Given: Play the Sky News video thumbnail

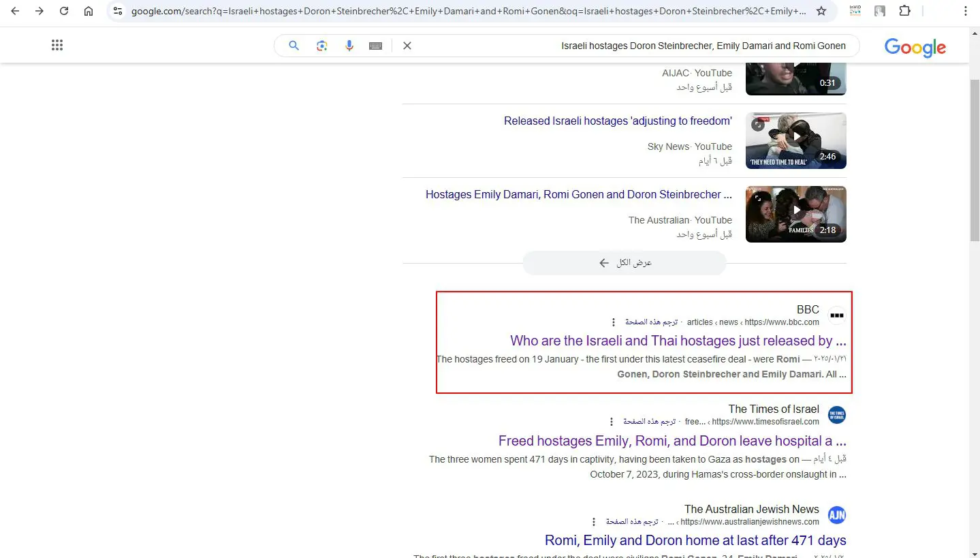Looking at the screenshot, I should click(x=796, y=141).
